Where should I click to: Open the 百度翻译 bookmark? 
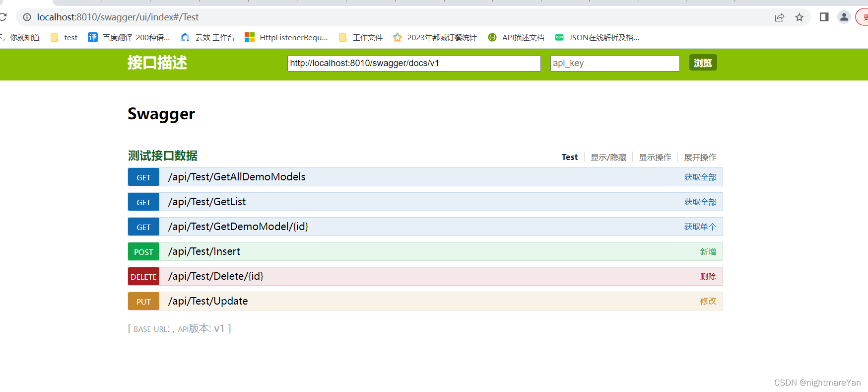[129, 38]
